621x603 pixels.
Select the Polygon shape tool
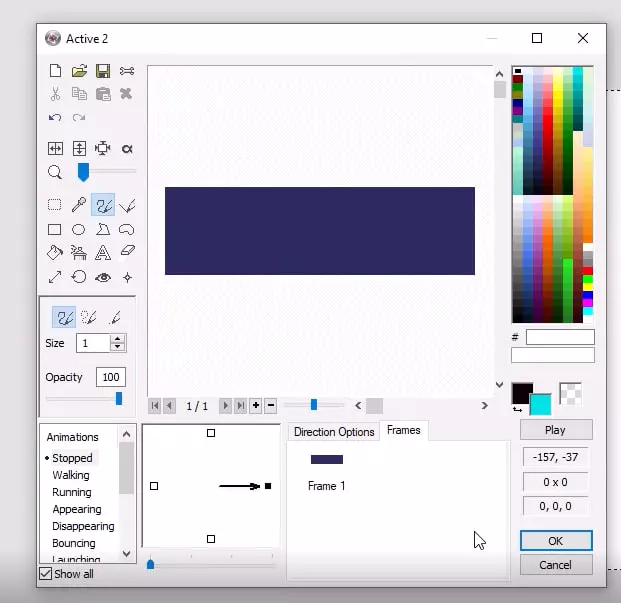[103, 229]
